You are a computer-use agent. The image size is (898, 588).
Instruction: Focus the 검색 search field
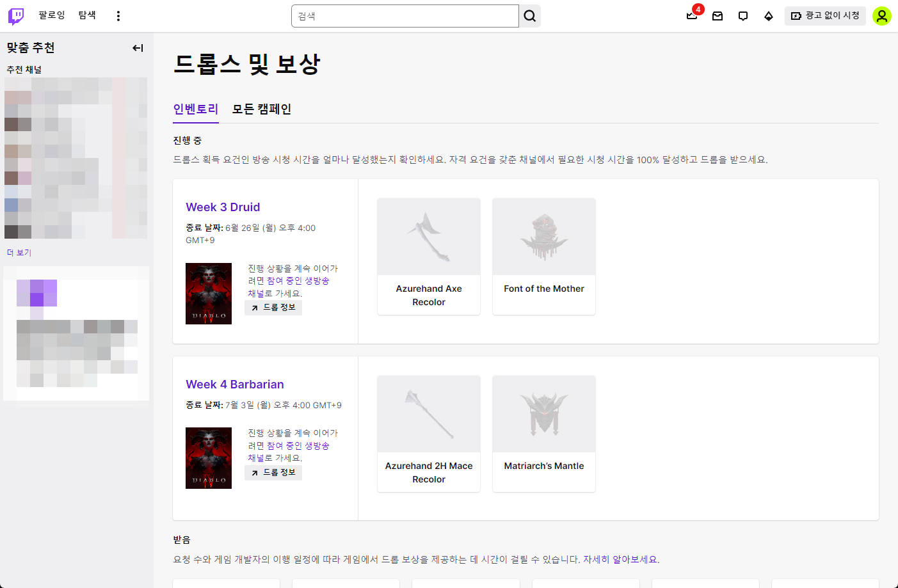405,16
